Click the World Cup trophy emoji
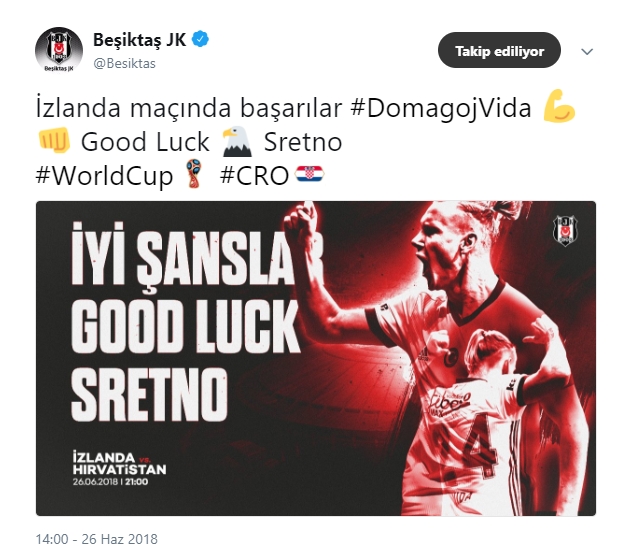634x555 pixels. (x=194, y=174)
